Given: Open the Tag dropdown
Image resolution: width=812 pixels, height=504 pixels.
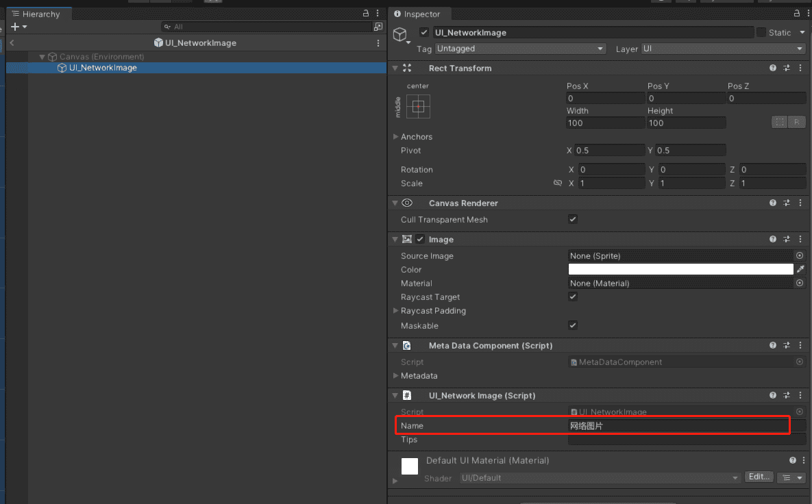Looking at the screenshot, I should tap(520, 49).
